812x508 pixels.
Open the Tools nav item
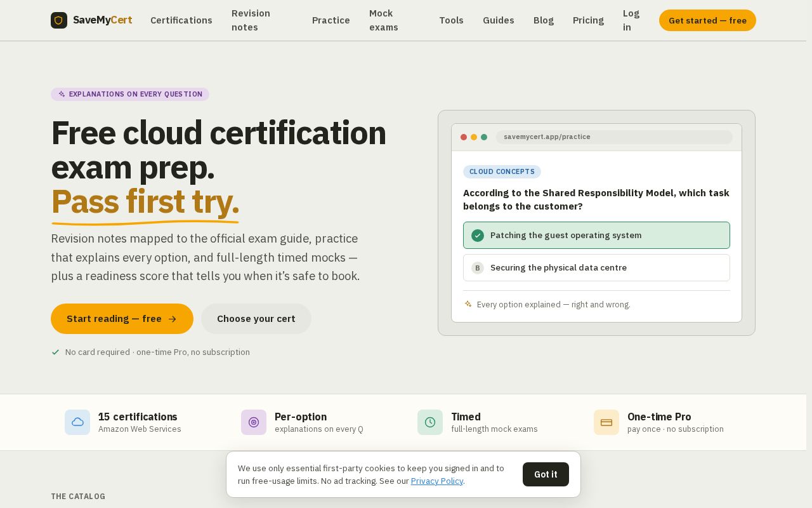point(451,20)
